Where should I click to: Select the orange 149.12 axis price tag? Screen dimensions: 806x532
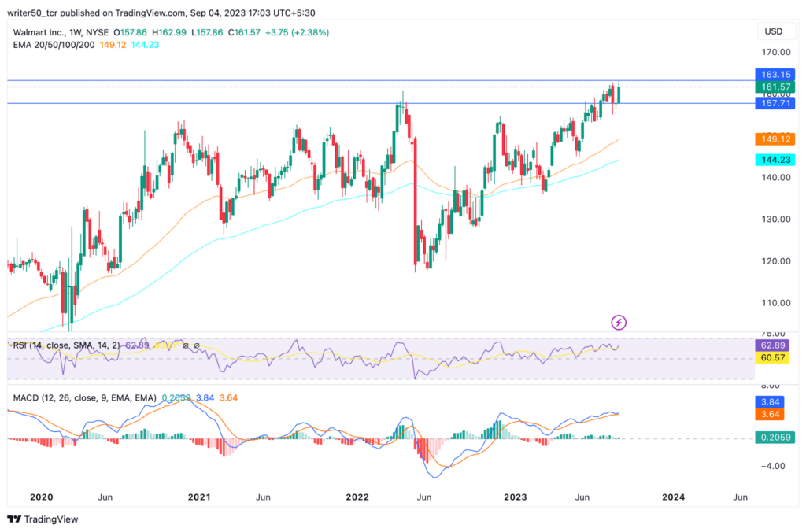[x=775, y=139]
